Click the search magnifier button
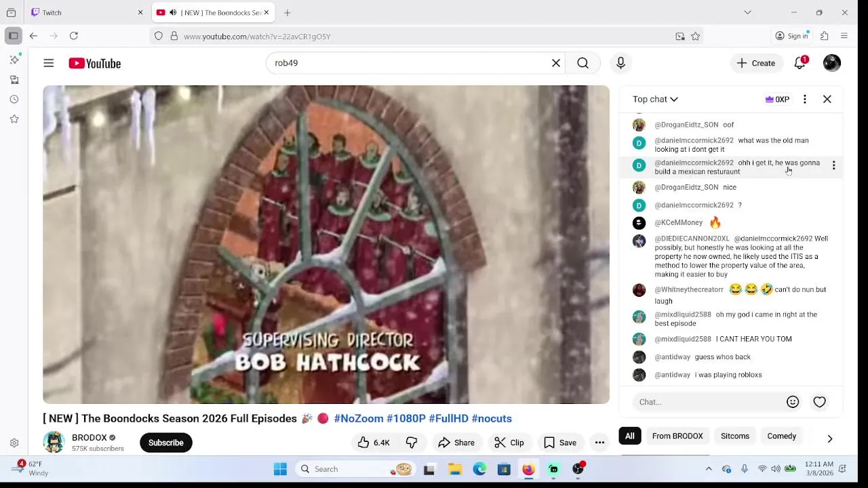 pyautogui.click(x=583, y=63)
